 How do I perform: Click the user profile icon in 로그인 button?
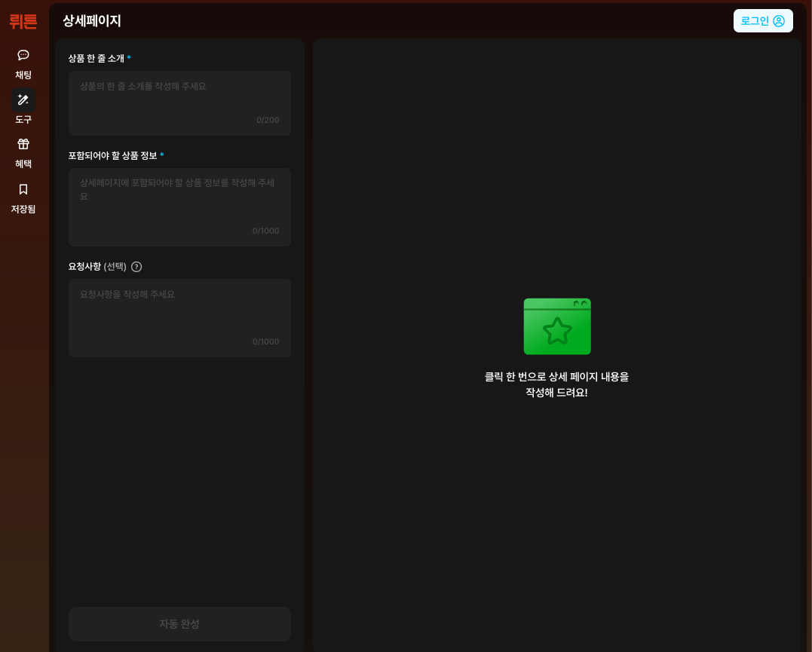[779, 21]
